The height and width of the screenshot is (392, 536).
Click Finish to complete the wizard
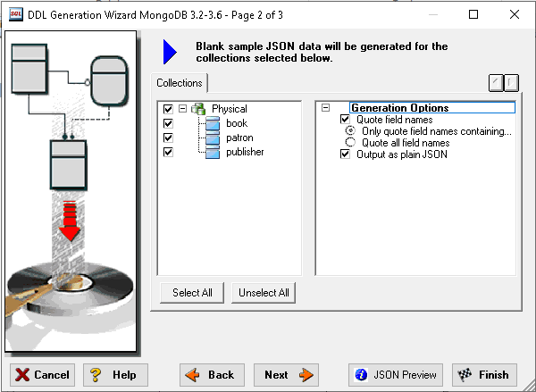click(x=484, y=375)
